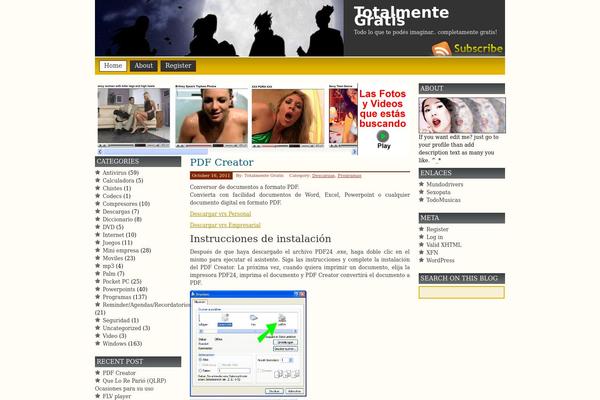600x400 pixels.
Task: Click the WordPress link
Action: click(x=440, y=260)
